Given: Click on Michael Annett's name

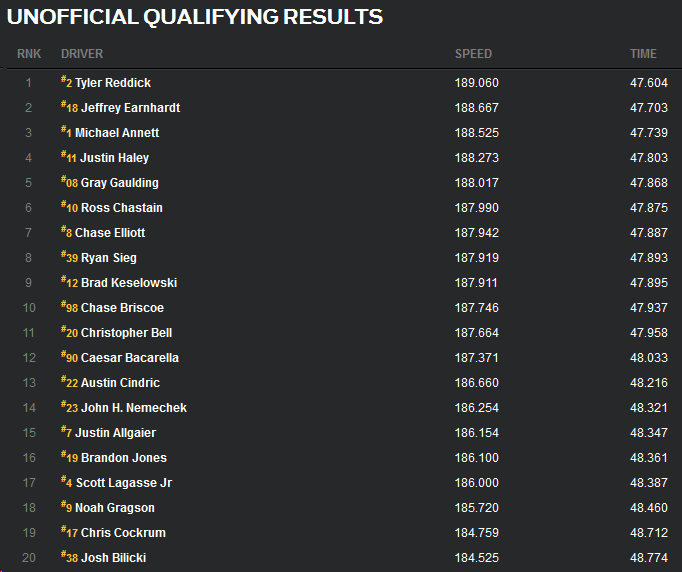Looking at the screenshot, I should [116, 133].
